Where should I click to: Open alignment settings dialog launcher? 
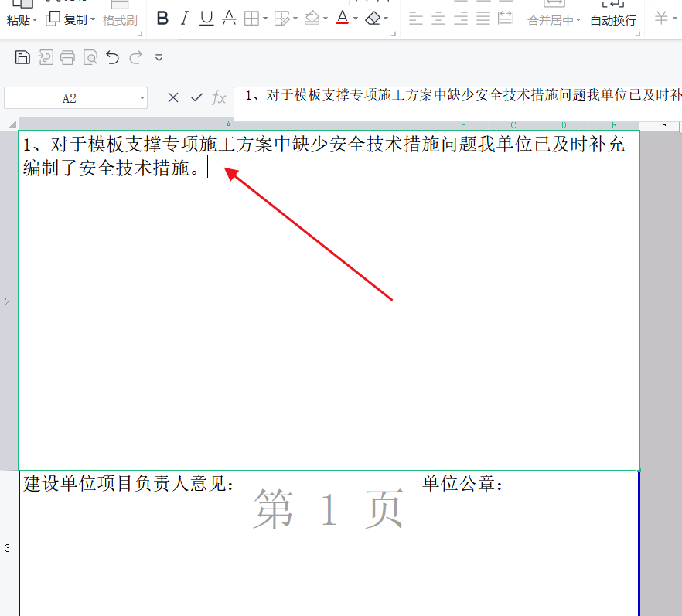tap(638, 33)
